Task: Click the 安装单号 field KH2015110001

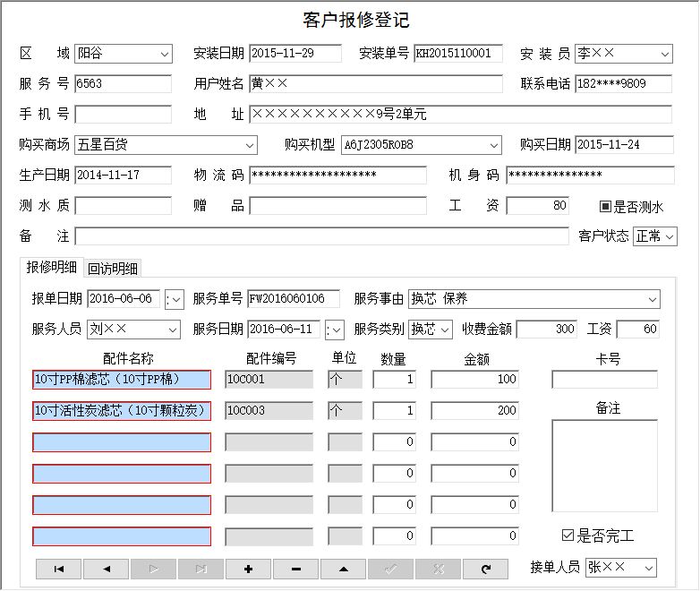Action: [458, 53]
